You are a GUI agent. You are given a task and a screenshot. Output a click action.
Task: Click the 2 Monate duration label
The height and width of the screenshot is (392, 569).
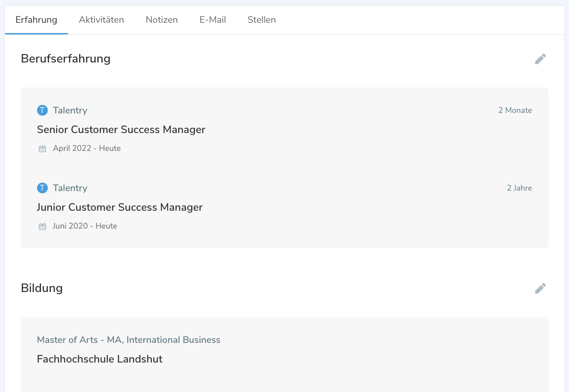pos(515,110)
